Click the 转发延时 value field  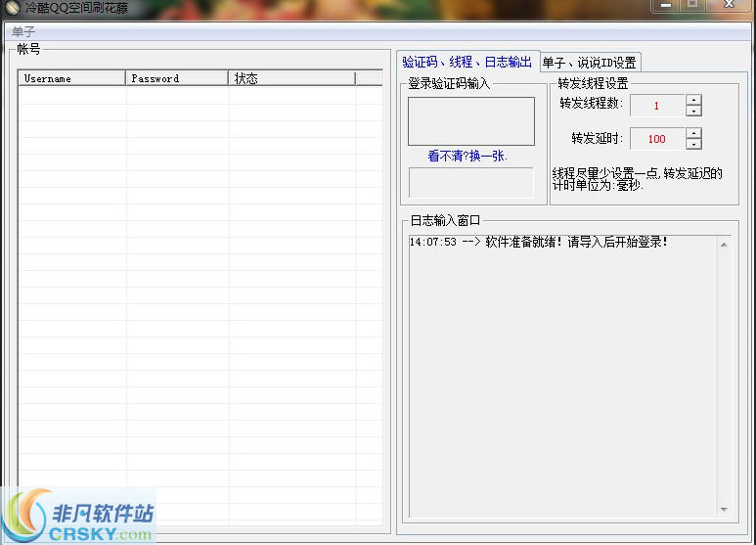[657, 139]
